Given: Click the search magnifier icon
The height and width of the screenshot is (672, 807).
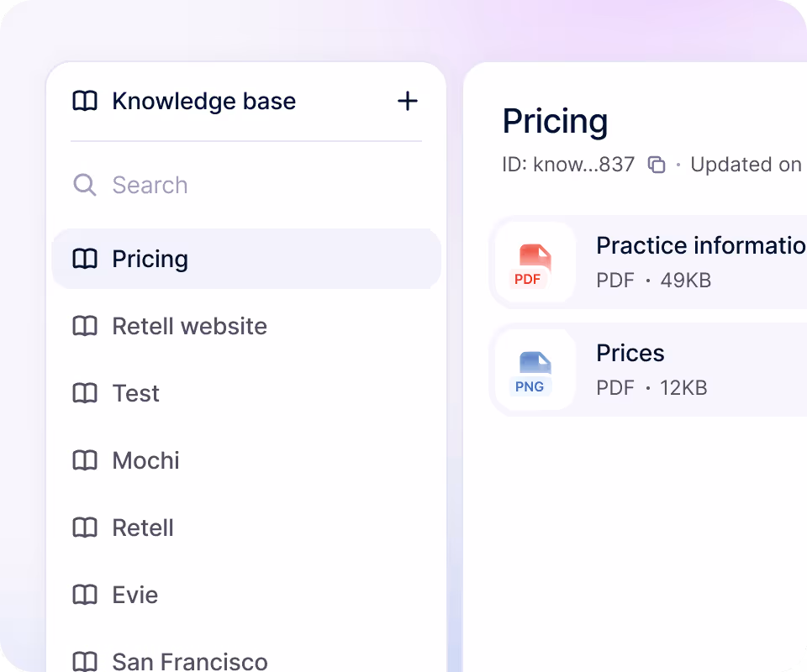Looking at the screenshot, I should click(84, 185).
